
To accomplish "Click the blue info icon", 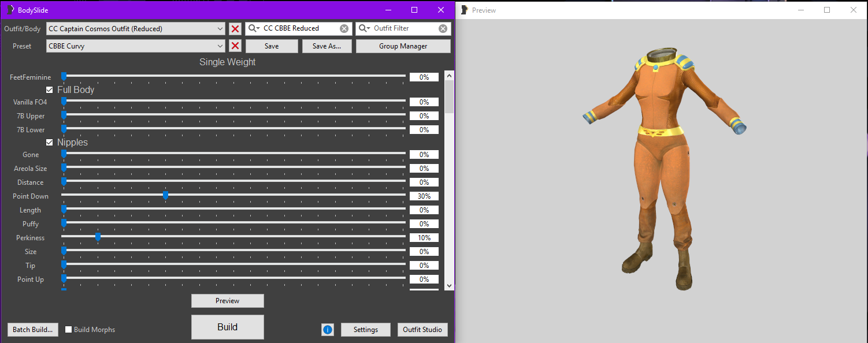I will pyautogui.click(x=328, y=330).
